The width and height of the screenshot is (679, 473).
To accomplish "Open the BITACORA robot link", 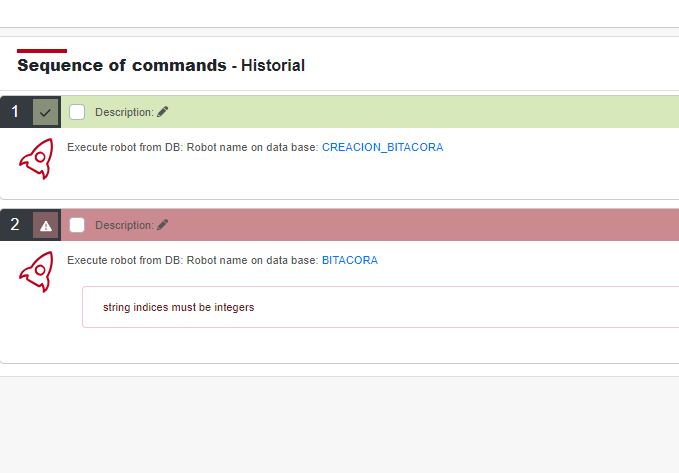I will coord(349,260).
